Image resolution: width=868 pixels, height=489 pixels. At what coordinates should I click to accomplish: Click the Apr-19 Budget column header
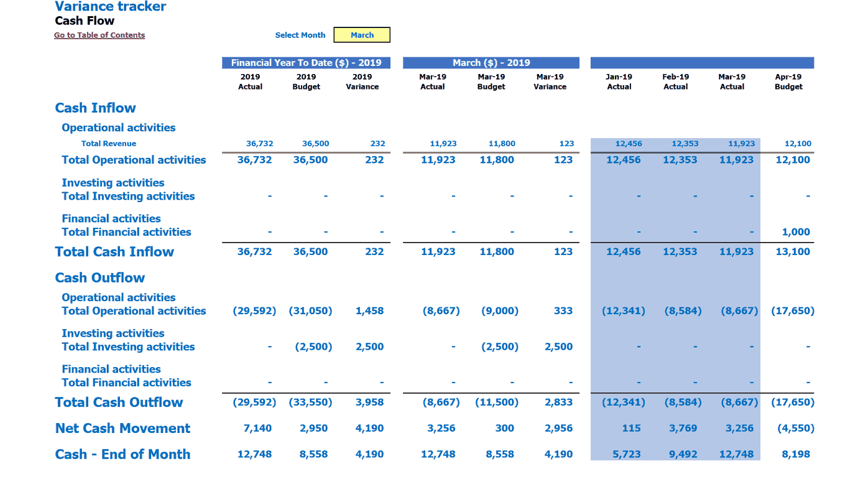[788, 81]
